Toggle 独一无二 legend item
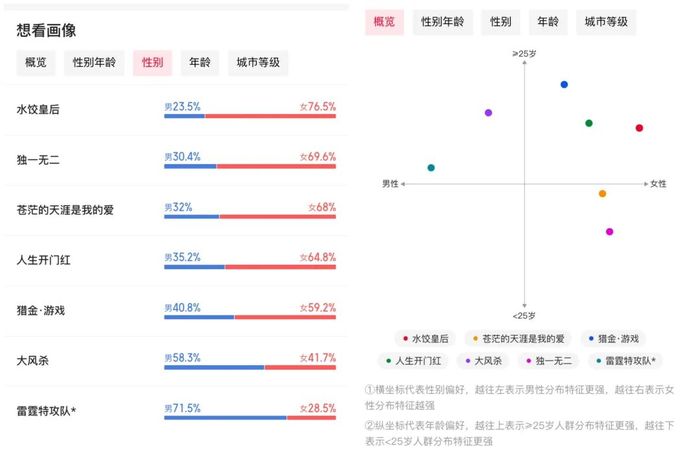 point(549,361)
